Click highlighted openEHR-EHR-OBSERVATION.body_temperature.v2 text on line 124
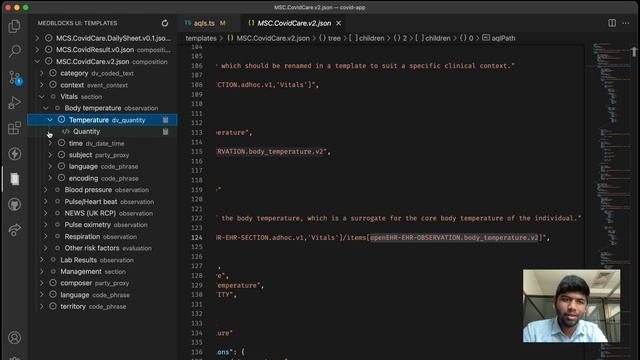Viewport: 640px width, 360px height. (454, 238)
